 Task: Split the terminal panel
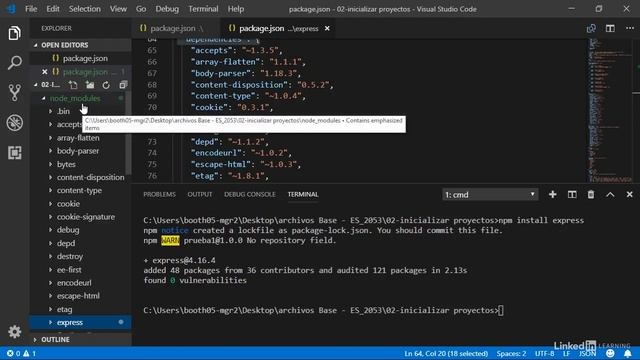click(x=572, y=195)
